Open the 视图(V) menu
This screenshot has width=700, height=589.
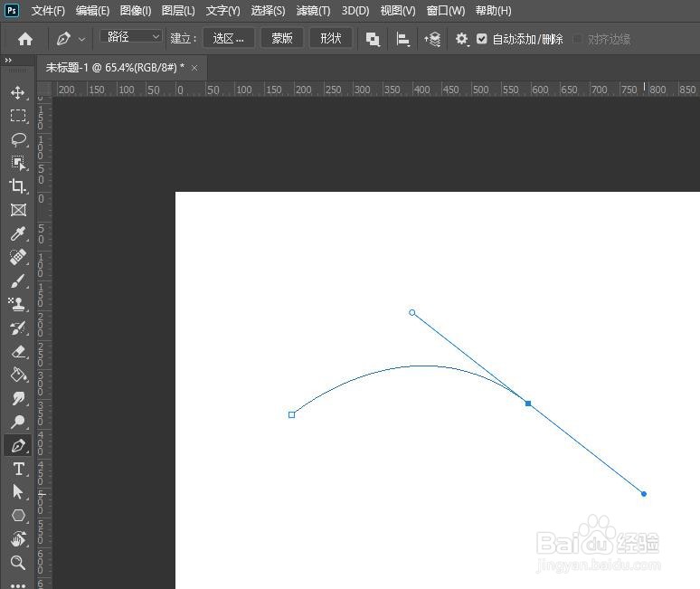(398, 10)
